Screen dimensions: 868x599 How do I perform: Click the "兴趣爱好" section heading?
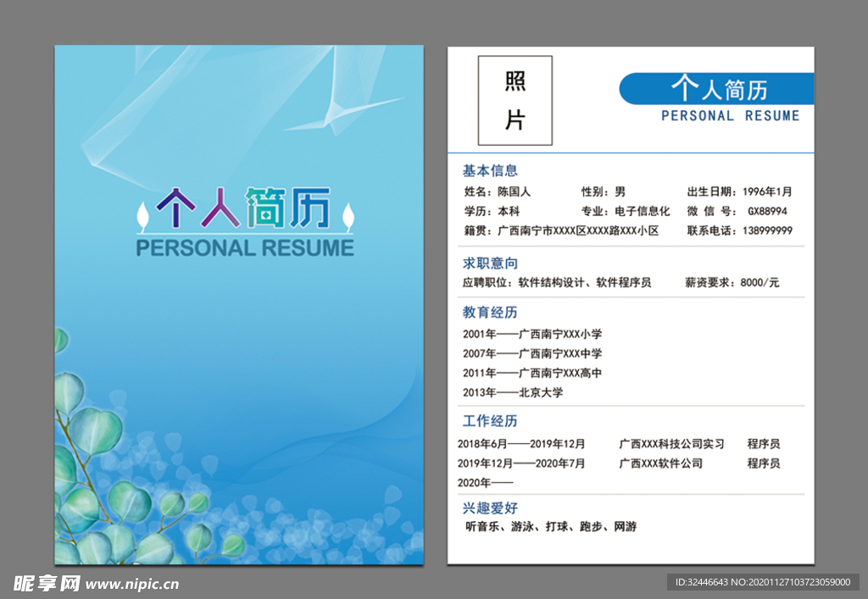coord(490,508)
